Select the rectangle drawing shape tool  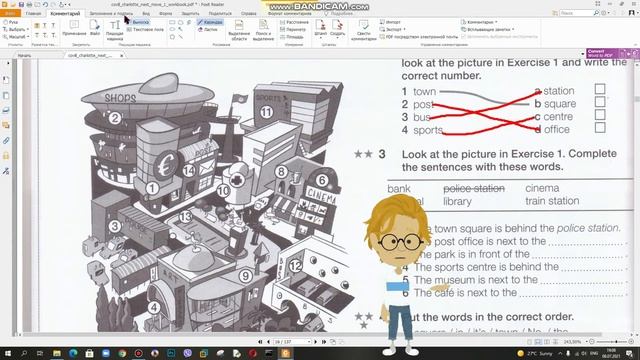pos(172,22)
